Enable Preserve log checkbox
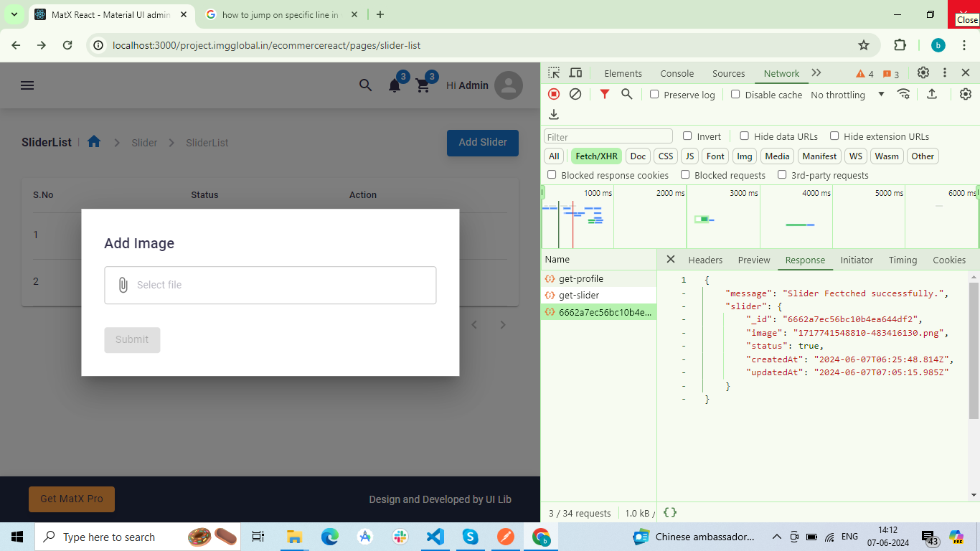This screenshot has height=551, width=980. point(654,95)
